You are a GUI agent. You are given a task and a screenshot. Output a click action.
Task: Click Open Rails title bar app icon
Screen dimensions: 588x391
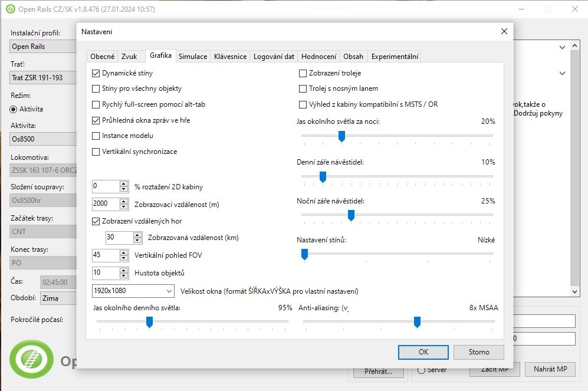11,9
